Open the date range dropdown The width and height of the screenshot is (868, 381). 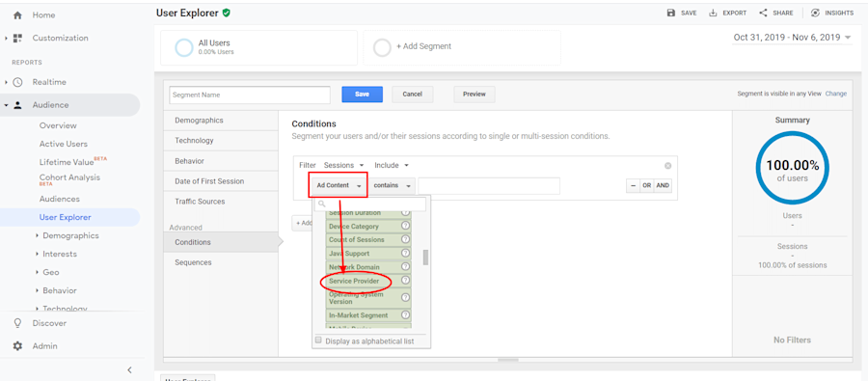coord(793,37)
